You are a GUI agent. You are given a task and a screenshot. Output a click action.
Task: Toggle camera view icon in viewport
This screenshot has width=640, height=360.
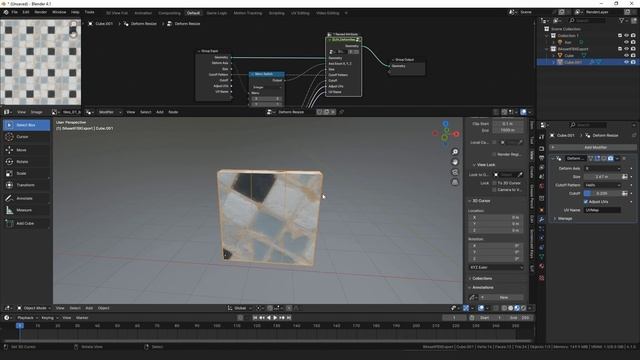[x=455, y=172]
